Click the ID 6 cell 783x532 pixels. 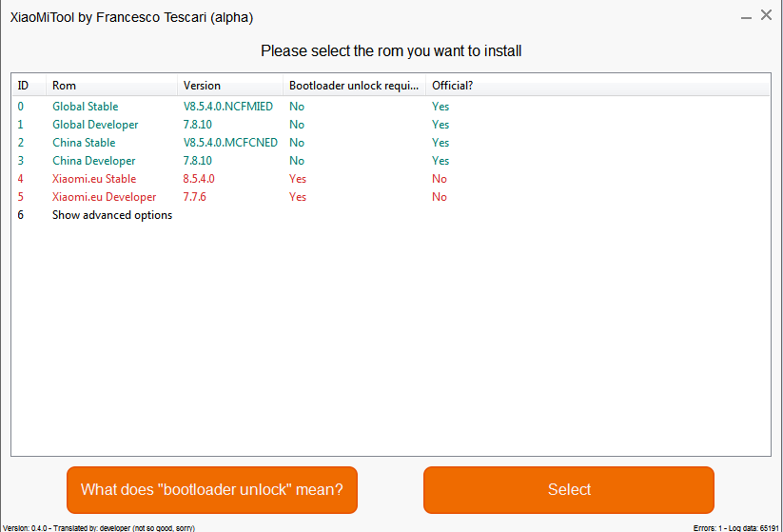21,215
